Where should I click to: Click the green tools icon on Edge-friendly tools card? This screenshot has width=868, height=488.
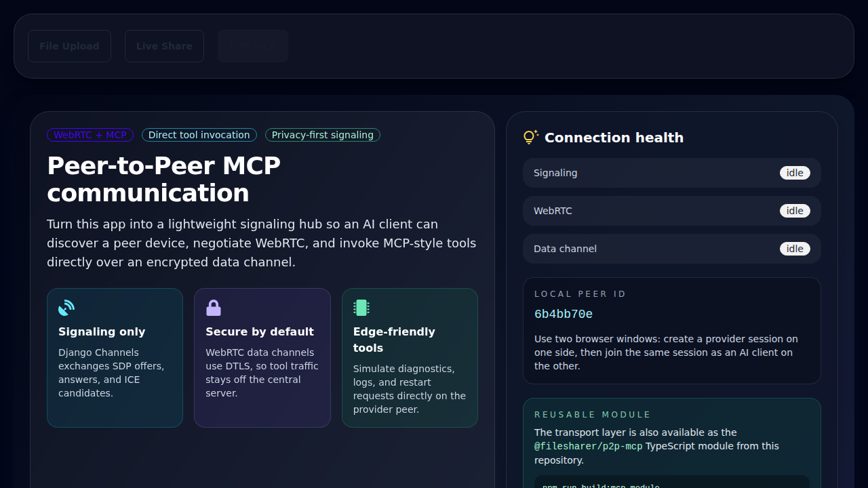tap(361, 307)
